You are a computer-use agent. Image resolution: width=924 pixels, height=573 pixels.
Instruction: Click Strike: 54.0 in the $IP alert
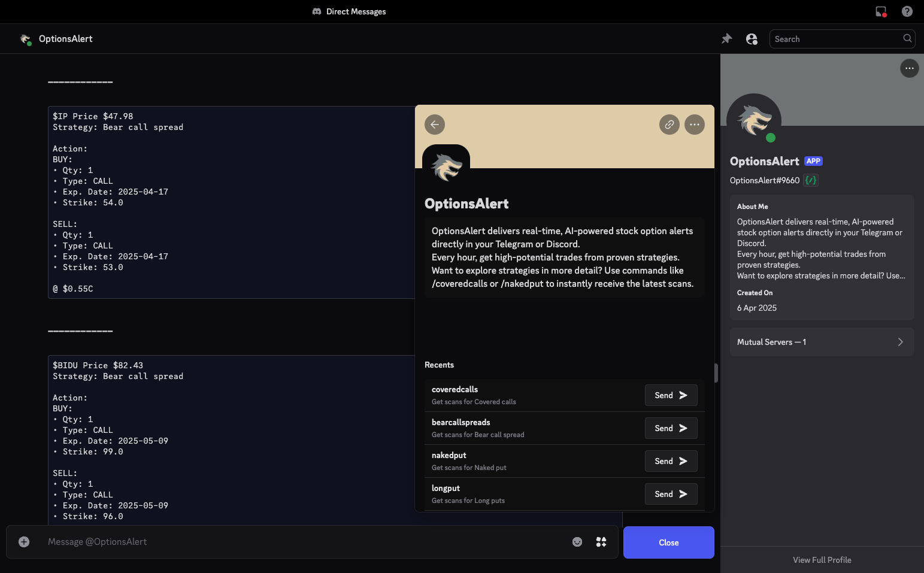point(93,202)
